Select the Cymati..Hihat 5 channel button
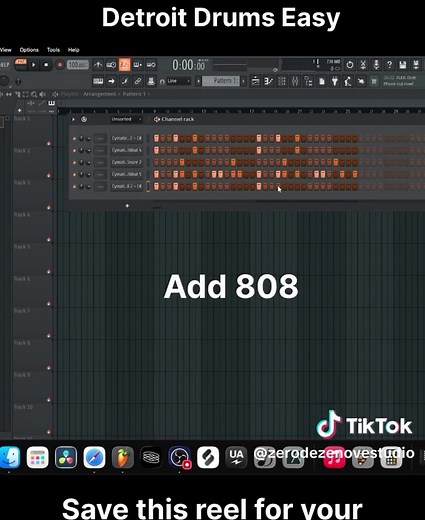 click(x=126, y=174)
